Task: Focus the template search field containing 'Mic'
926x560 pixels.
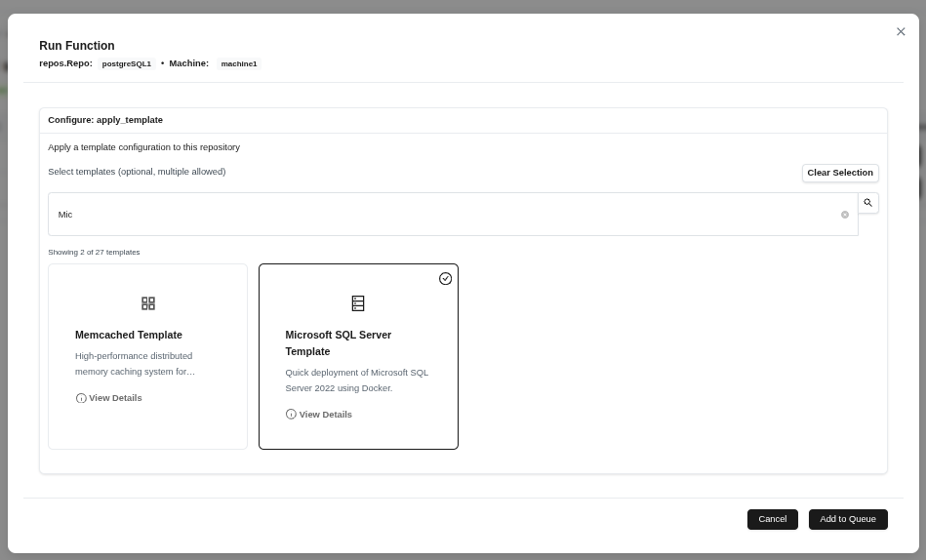Action: [439, 215]
